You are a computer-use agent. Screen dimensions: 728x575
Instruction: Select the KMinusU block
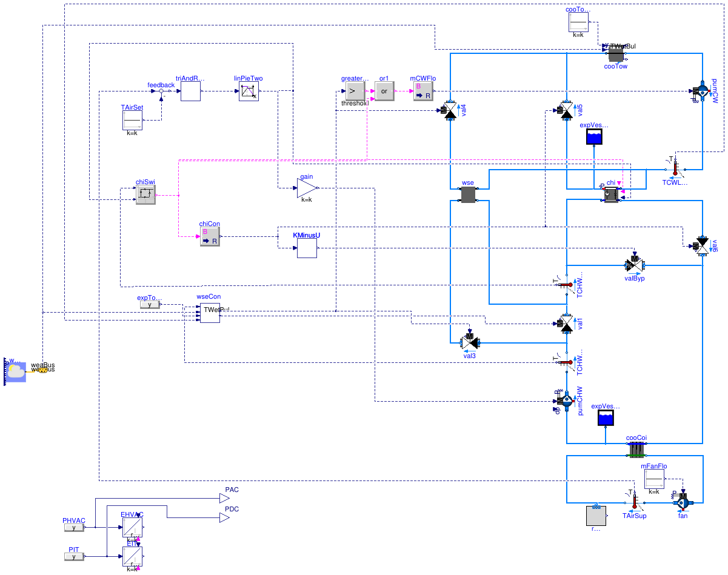(307, 248)
